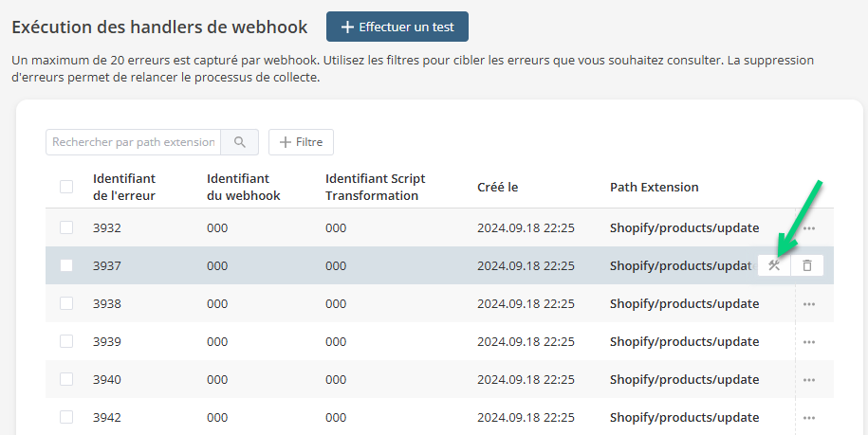This screenshot has height=435, width=868.
Task: Delete error 3937 with the trash icon
Action: [807, 265]
